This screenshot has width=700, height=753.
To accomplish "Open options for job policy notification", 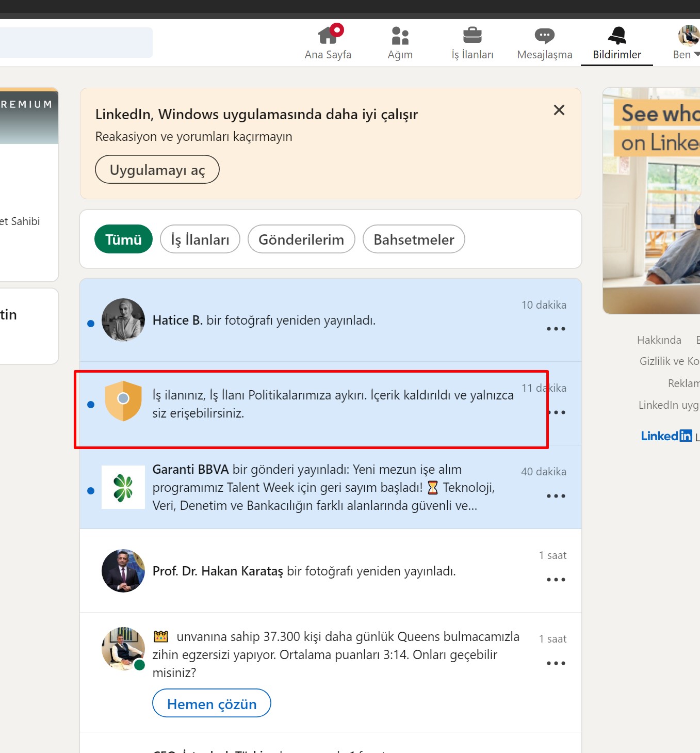I will coord(557,412).
